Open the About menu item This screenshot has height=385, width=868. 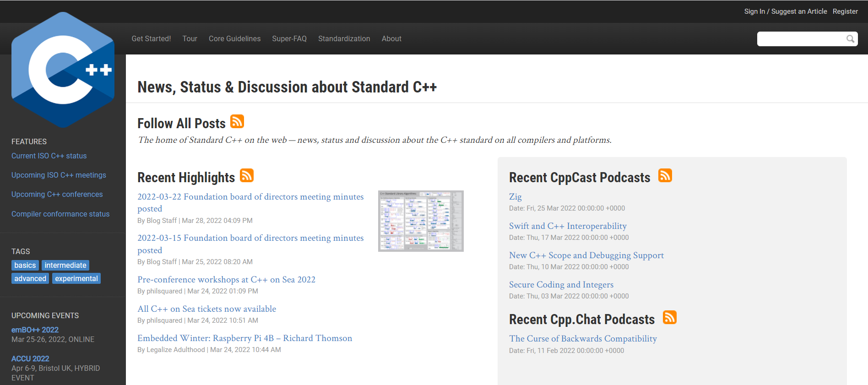(x=391, y=39)
